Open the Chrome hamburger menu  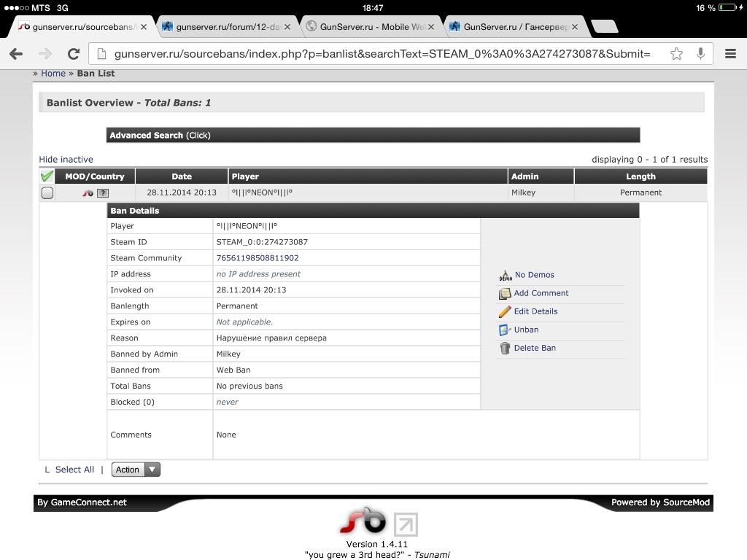730,53
